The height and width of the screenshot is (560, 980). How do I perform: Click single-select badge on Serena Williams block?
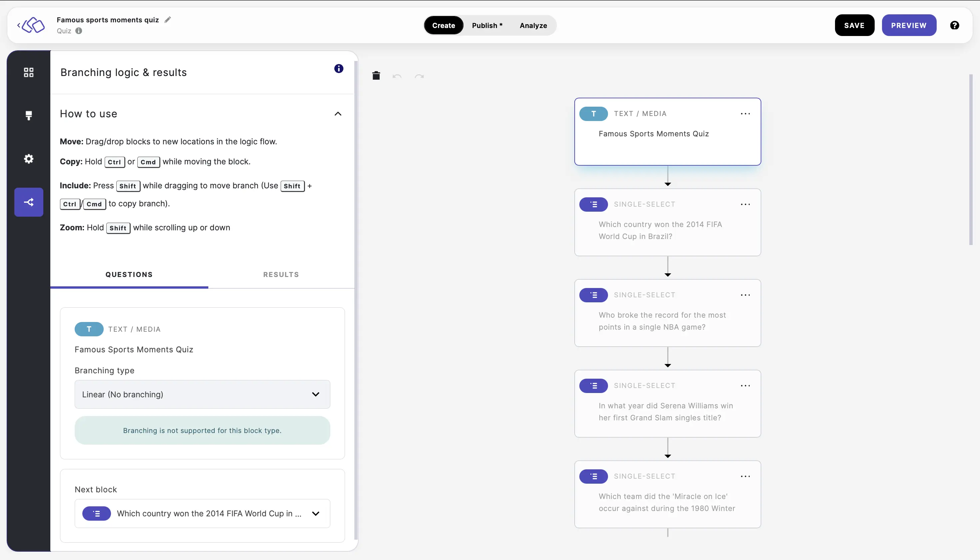click(593, 386)
